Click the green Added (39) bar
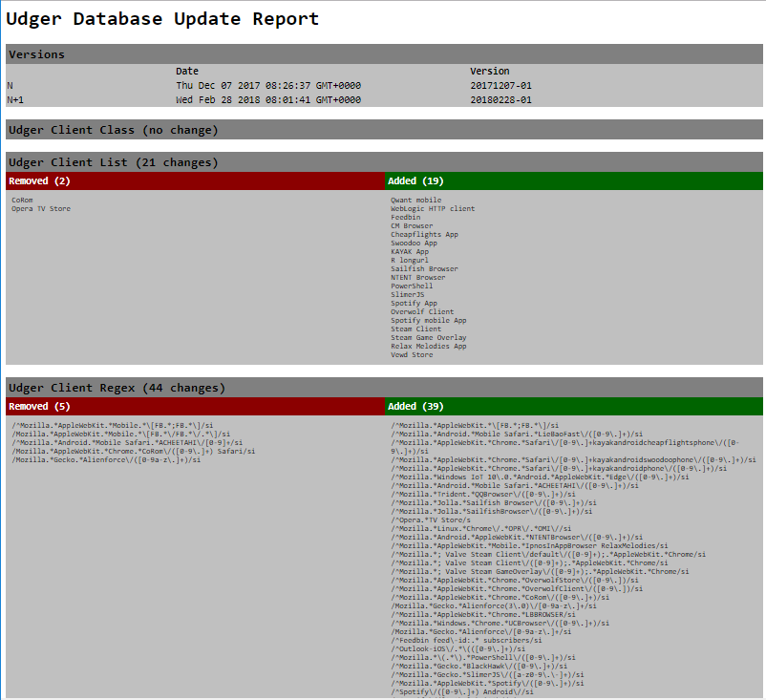The height and width of the screenshot is (700, 766). tap(574, 406)
